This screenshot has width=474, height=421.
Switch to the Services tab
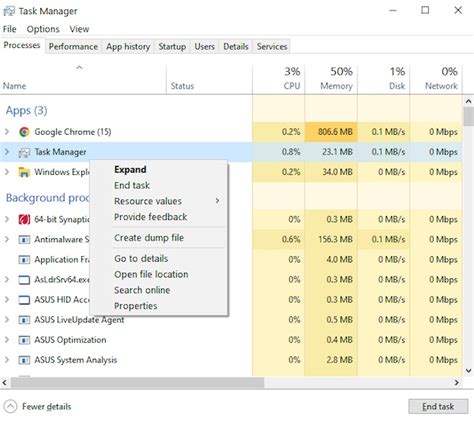pyautogui.click(x=272, y=46)
